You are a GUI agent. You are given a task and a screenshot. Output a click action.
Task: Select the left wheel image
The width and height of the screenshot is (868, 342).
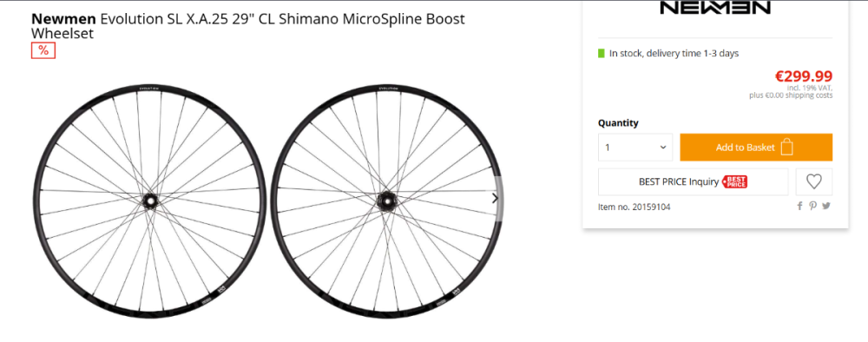click(149, 201)
